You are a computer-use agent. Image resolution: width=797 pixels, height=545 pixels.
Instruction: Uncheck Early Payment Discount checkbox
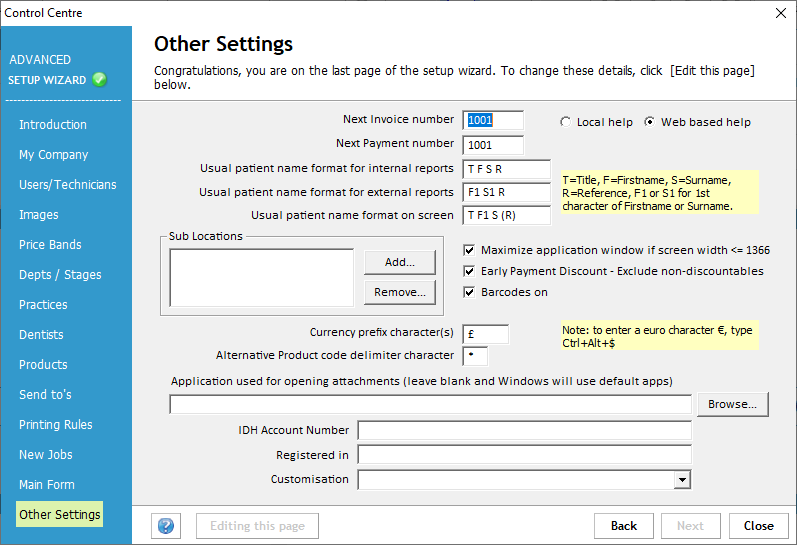coord(470,271)
